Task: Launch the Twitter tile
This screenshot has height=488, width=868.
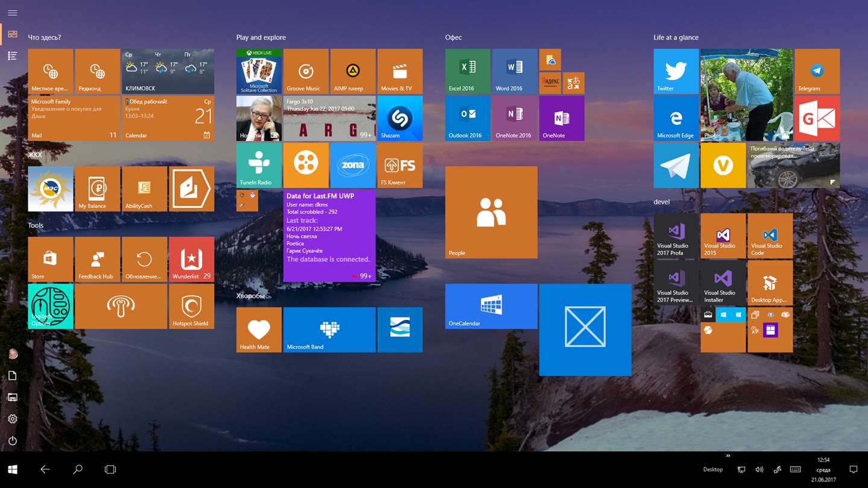Action: 676,71
